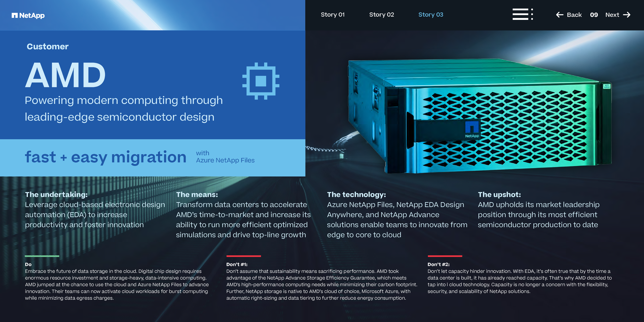Viewport: 644px width, 322px height.
Task: Click "Don't let capacity hinder innovation" paragraph
Action: pos(520,281)
